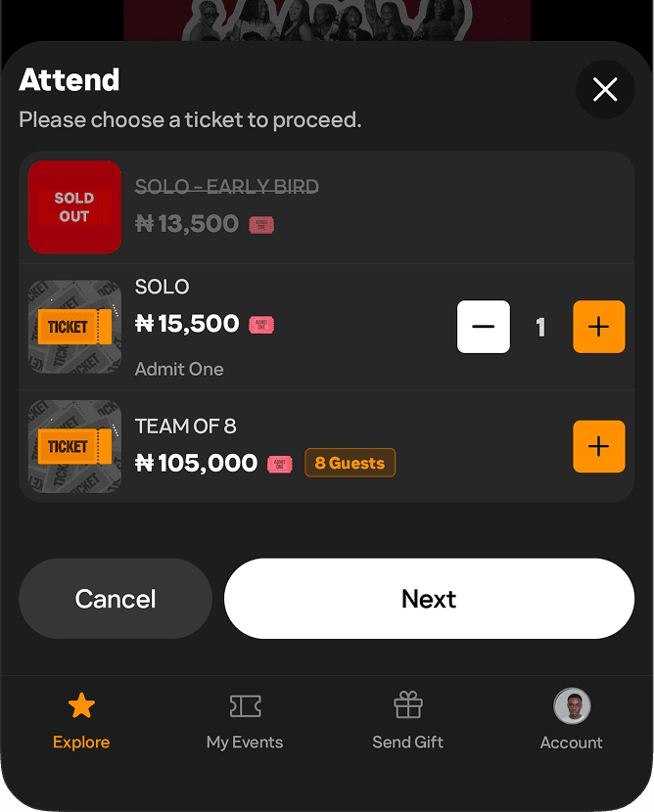Image resolution: width=654 pixels, height=812 pixels.
Task: Open My Events using the ticket icon
Action: (x=245, y=705)
